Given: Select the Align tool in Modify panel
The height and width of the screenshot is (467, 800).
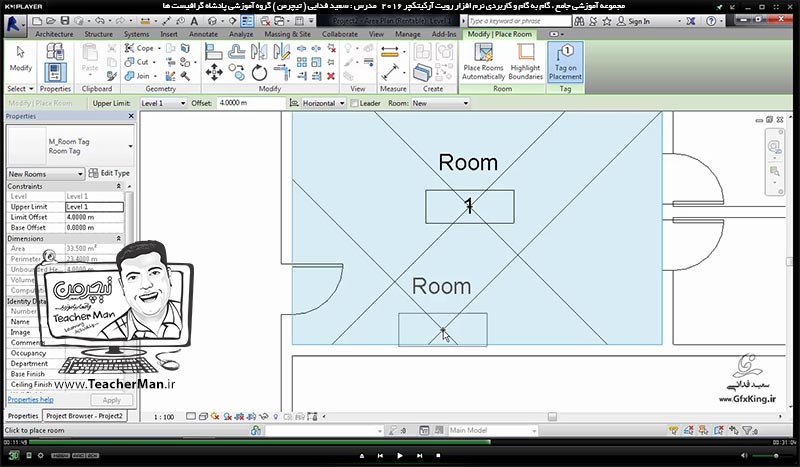Looking at the screenshot, I should click(x=213, y=51).
